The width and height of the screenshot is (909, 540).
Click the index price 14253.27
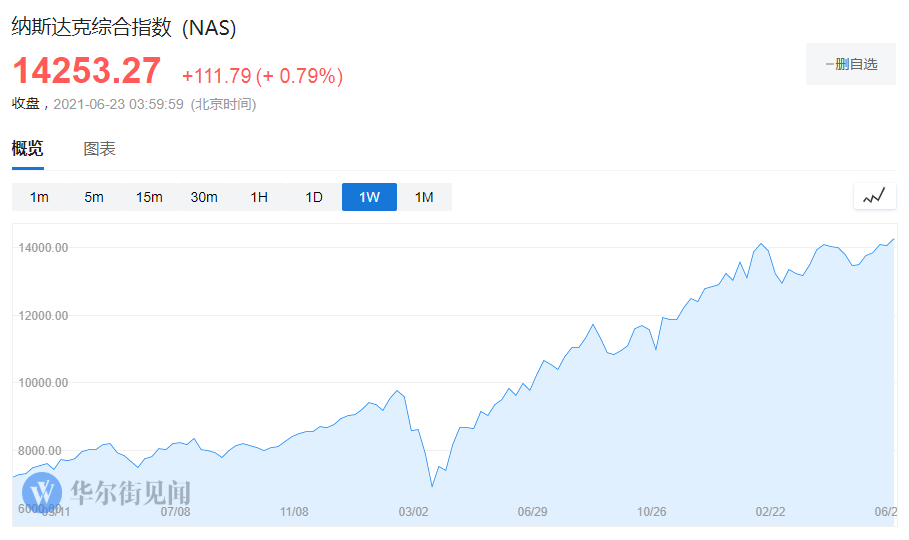pos(86,71)
